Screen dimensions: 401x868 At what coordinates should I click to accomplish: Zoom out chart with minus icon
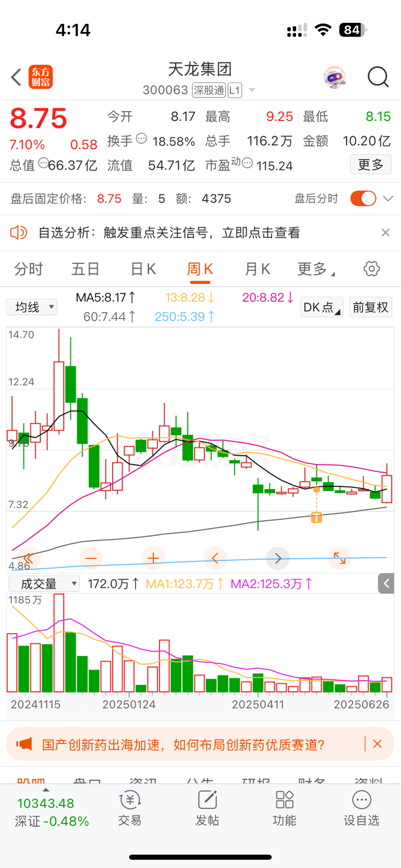(91, 558)
